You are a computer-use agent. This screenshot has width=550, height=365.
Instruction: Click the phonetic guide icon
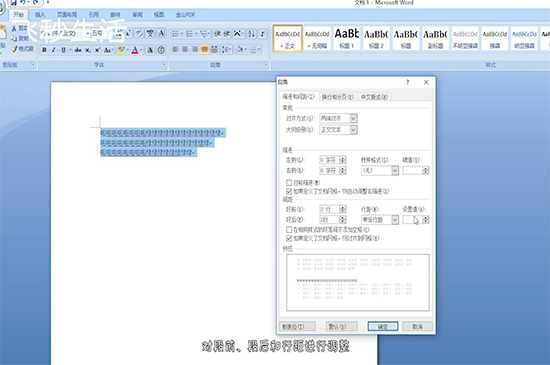coord(150,33)
